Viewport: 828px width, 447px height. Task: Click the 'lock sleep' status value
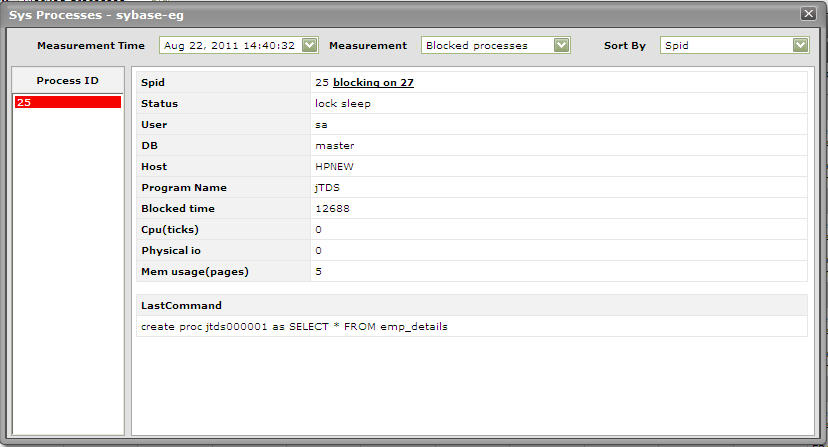tap(343, 104)
